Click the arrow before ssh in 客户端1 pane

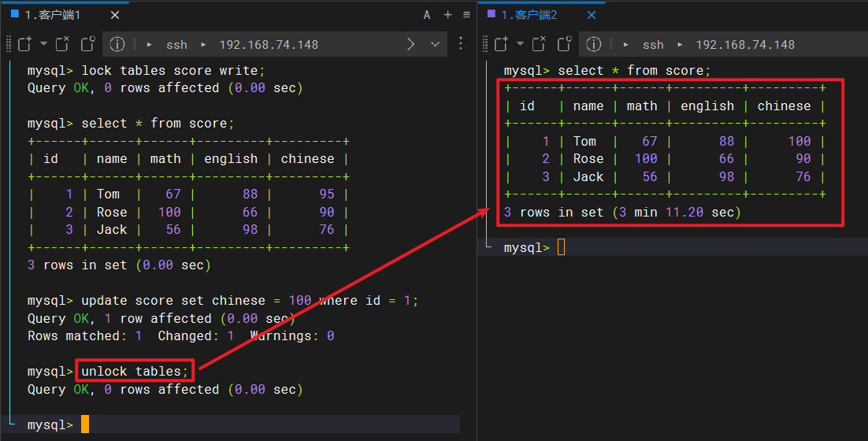pos(150,45)
